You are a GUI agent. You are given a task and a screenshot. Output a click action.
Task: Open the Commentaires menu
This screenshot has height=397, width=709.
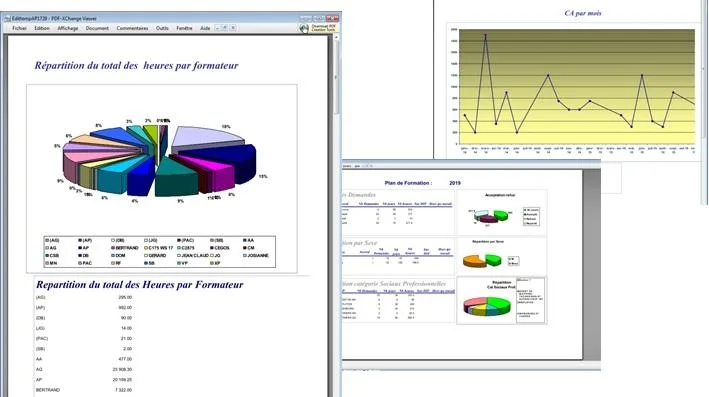[132, 28]
